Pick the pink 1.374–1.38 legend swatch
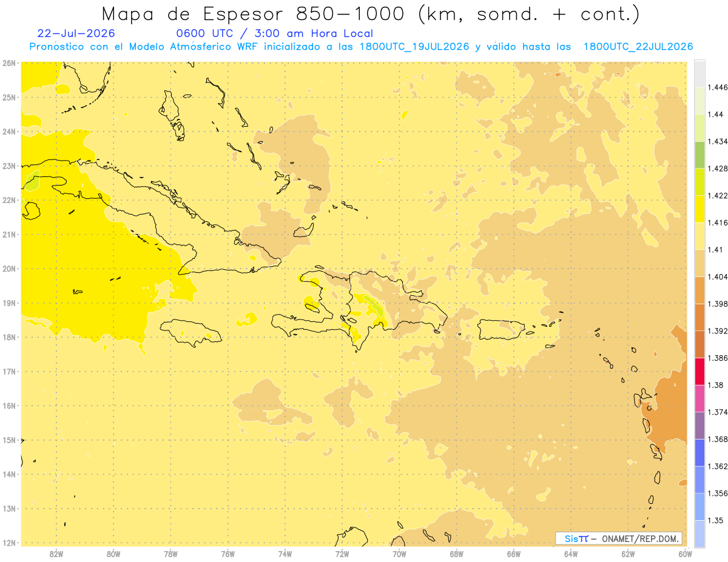Image resolution: width=728 pixels, height=562 pixels. (x=699, y=398)
